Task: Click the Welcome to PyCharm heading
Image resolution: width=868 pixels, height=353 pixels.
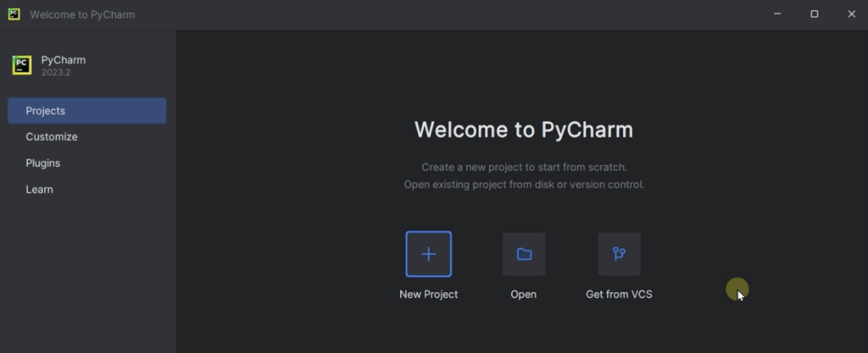Action: (x=523, y=130)
